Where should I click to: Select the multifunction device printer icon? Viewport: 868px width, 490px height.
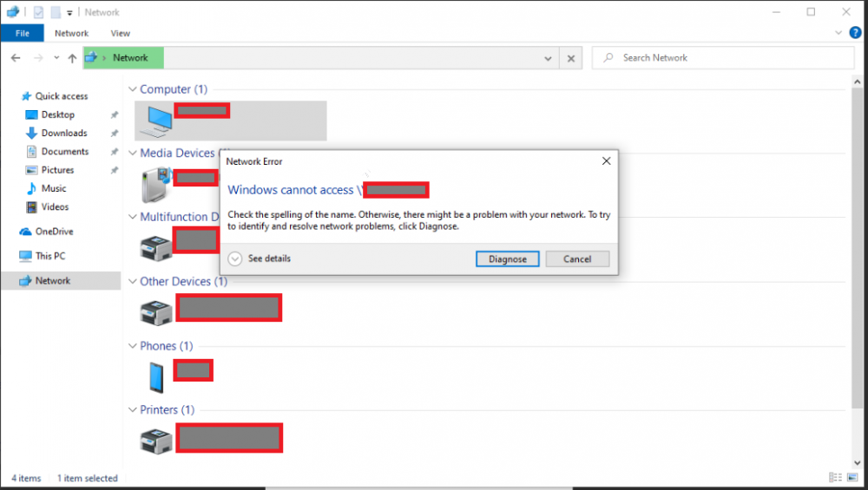tap(156, 248)
